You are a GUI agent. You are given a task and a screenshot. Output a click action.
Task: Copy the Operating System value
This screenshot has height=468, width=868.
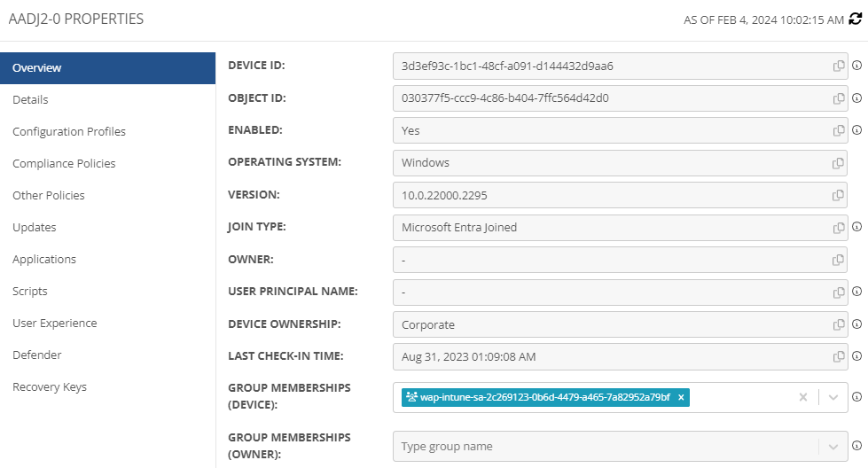(838, 163)
